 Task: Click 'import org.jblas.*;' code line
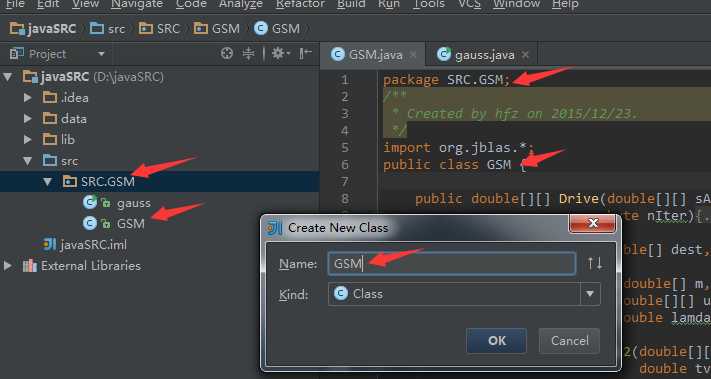(x=459, y=148)
